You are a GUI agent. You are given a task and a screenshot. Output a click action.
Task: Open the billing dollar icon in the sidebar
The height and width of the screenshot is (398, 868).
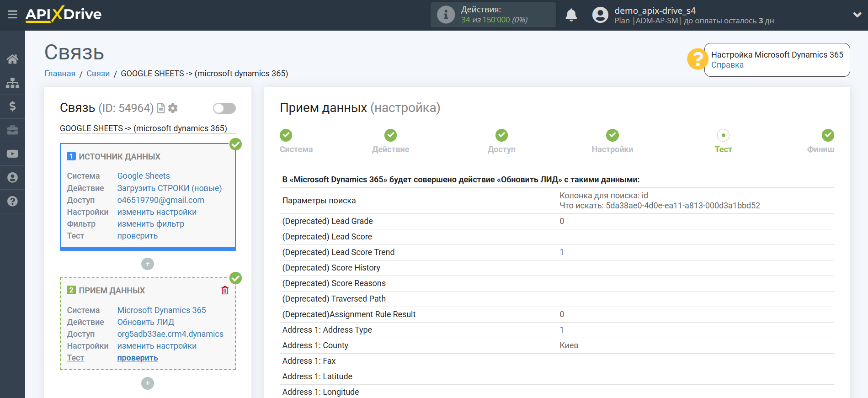pos(12,106)
